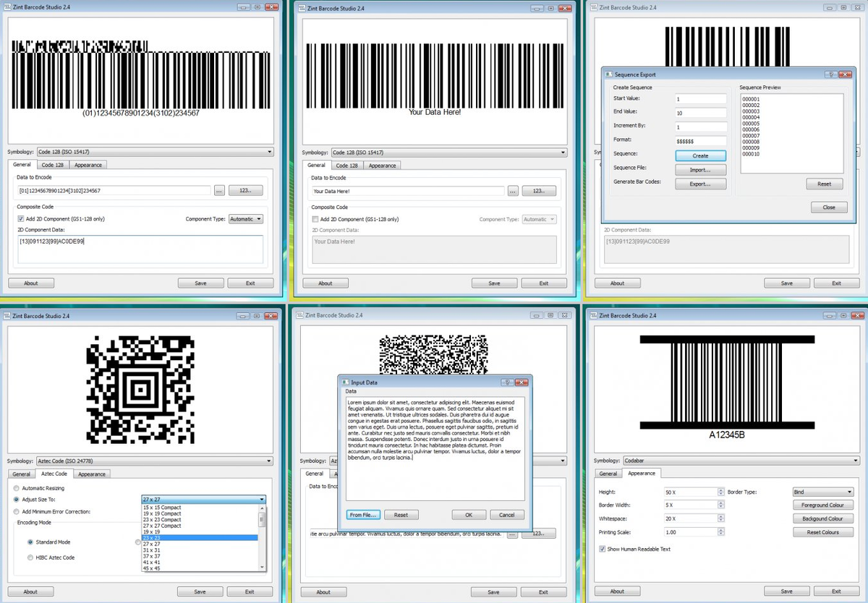This screenshot has height=603, width=868.
Task: Open the '...' data editor in the GS1 composite window
Action: (219, 191)
